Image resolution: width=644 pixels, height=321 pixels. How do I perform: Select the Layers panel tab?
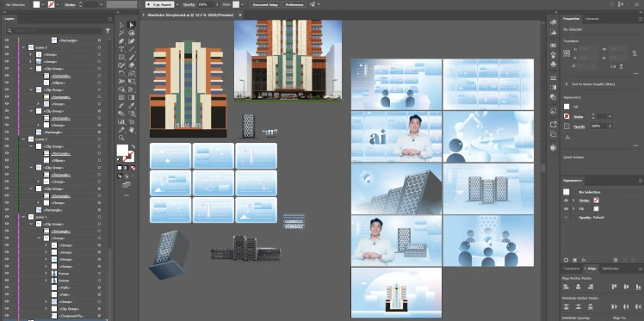9,19
